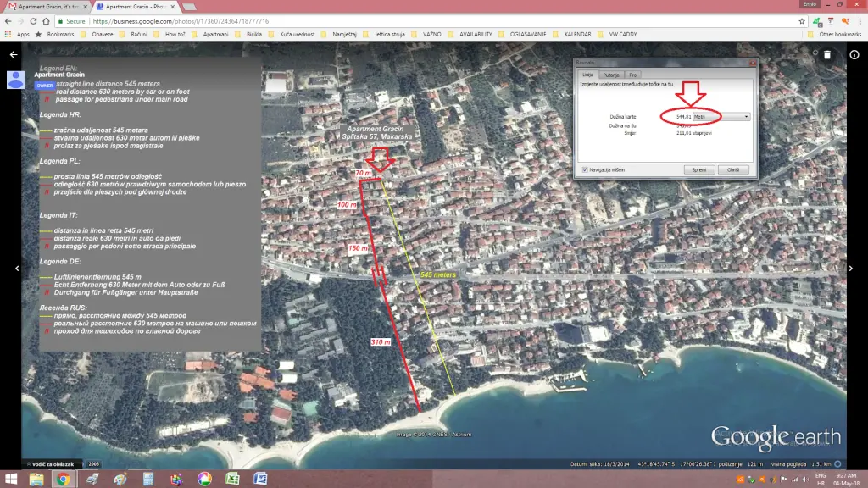
Task: Bookmark this page with the star icon
Action: pos(802,21)
